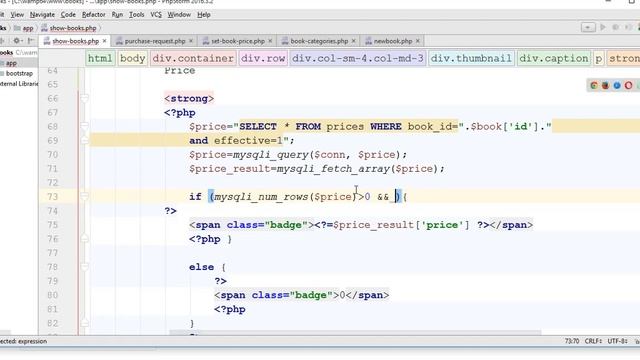Image resolution: width=640 pixels, height=360 pixels.
Task: Toggle code fold marker at line 69
Action: pos(84,140)
